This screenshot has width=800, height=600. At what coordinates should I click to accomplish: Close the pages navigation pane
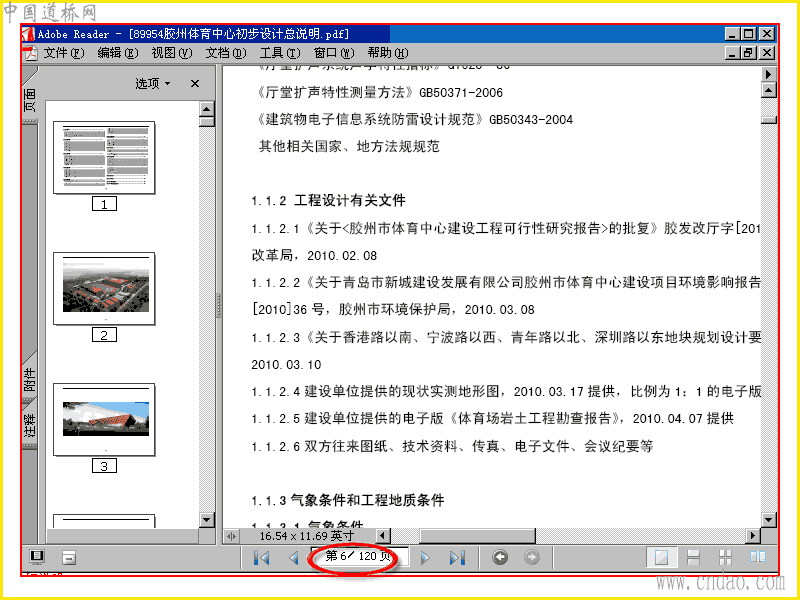click(195, 83)
